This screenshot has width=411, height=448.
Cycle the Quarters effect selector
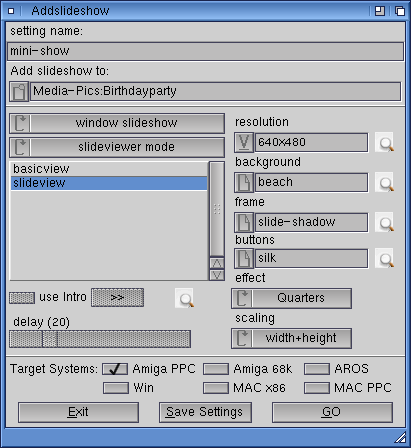(x=291, y=298)
